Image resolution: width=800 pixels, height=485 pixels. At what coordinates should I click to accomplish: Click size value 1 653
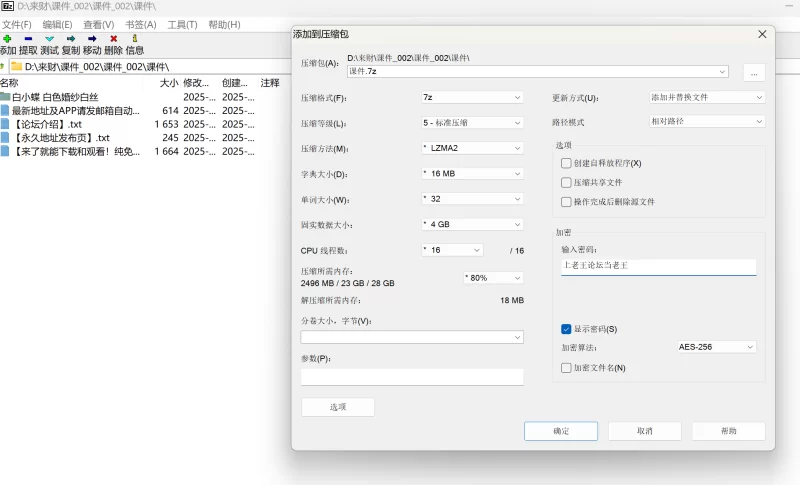coord(166,124)
